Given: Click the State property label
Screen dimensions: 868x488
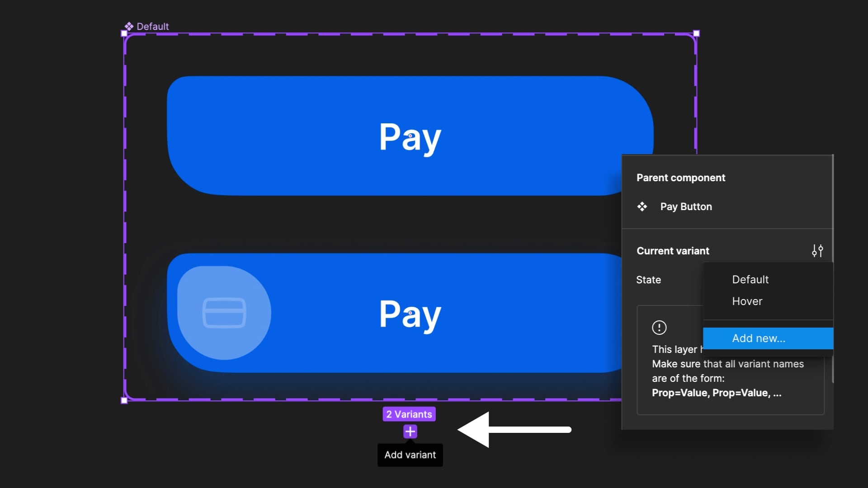Looking at the screenshot, I should 648,280.
